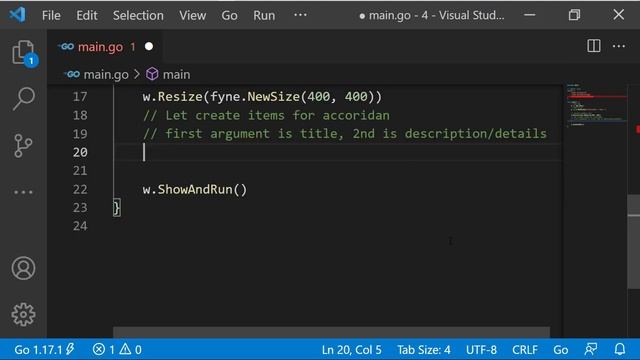Click the Go 1.17.1 version indicator
The height and width of the screenshot is (360, 640).
tap(44, 349)
